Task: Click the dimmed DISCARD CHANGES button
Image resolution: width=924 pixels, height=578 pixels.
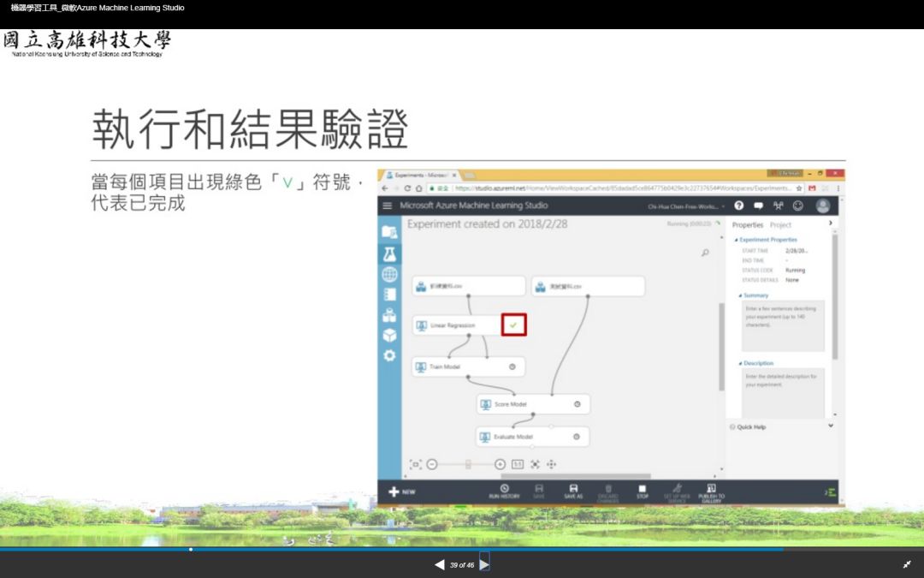Action: [608, 492]
